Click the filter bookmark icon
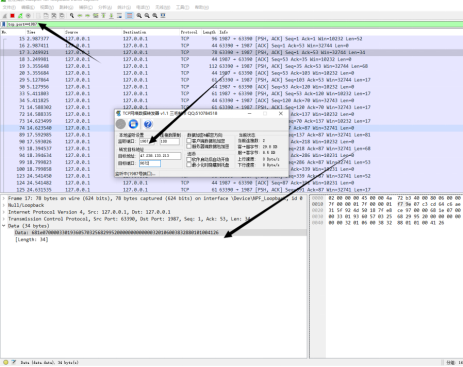The width and height of the screenshot is (463, 367). tap(4, 24)
